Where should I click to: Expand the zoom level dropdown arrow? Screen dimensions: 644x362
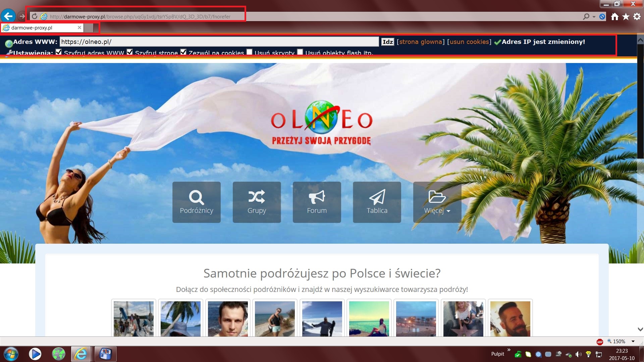pyautogui.click(x=633, y=342)
